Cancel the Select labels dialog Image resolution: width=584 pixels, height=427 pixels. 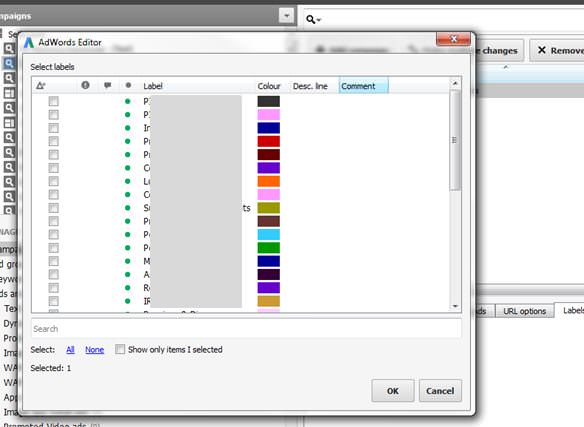point(440,391)
